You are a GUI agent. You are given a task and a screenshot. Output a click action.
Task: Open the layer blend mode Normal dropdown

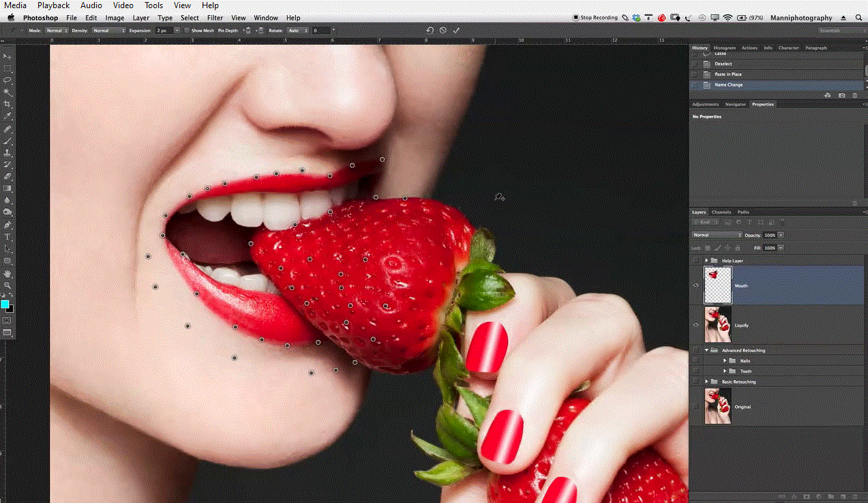tap(717, 235)
